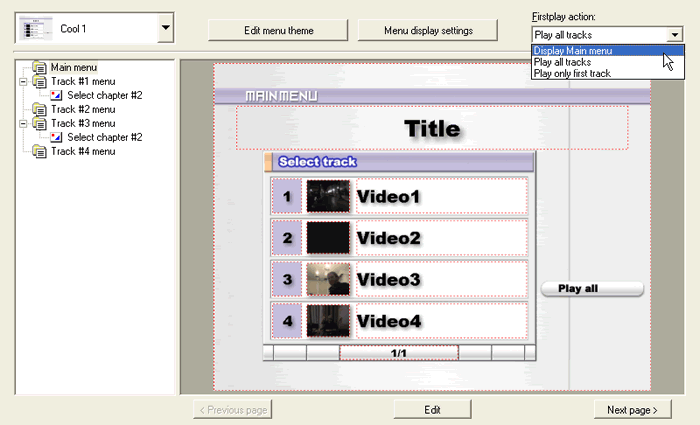Click the Edit menu theme button
The height and width of the screenshot is (425, 700).
click(x=278, y=30)
